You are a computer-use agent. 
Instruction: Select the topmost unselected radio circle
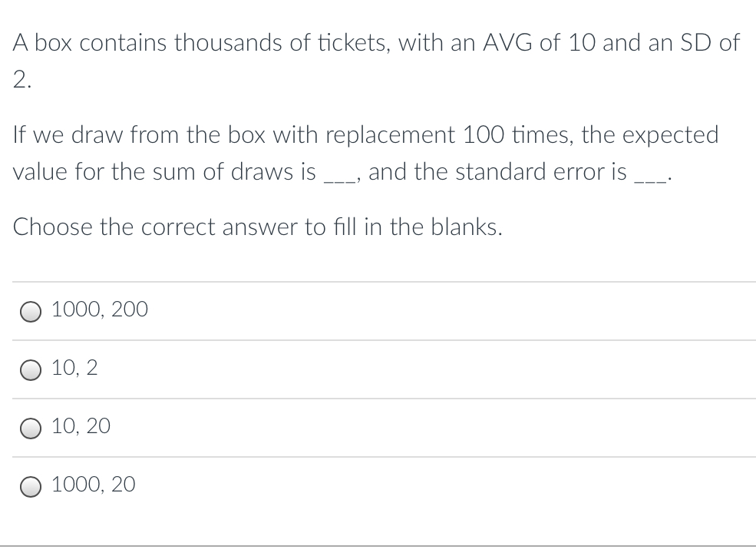(31, 311)
